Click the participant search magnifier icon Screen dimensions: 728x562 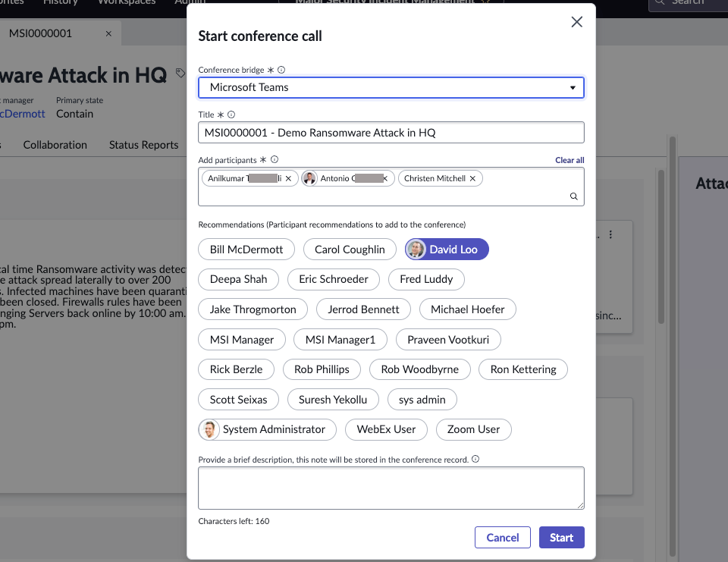[x=574, y=196]
